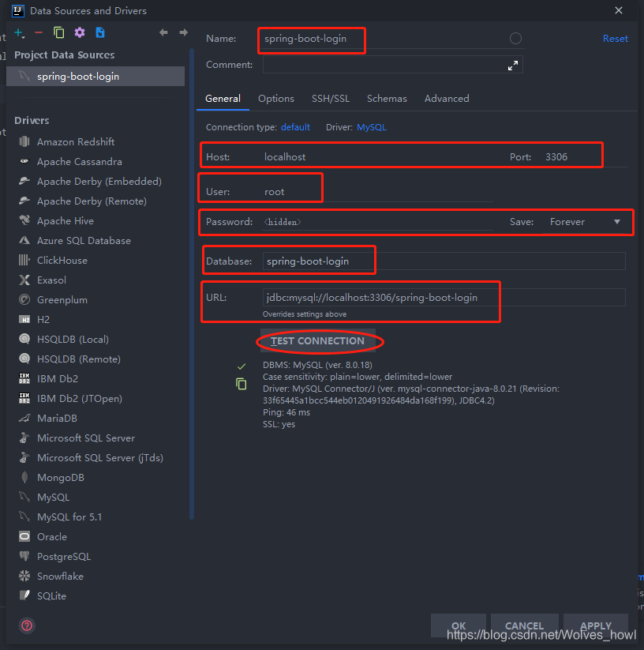
Task: Open the help question mark icon
Action: 27,626
